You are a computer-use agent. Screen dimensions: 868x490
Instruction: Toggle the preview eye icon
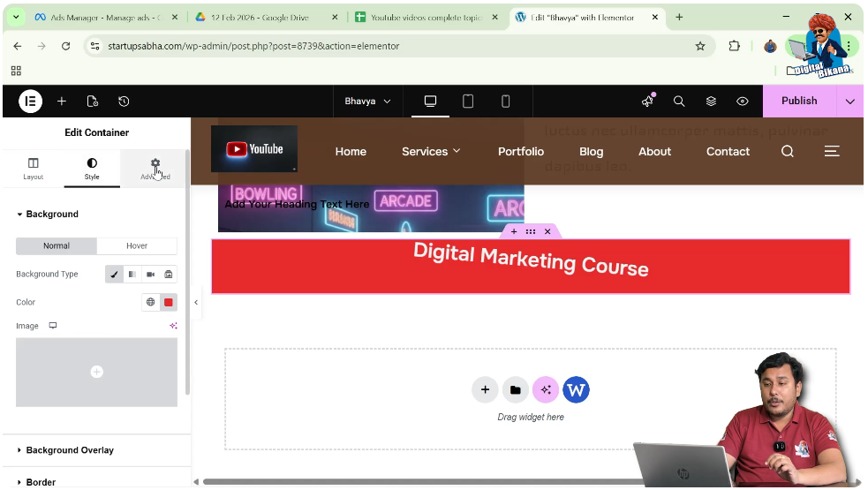pos(743,102)
